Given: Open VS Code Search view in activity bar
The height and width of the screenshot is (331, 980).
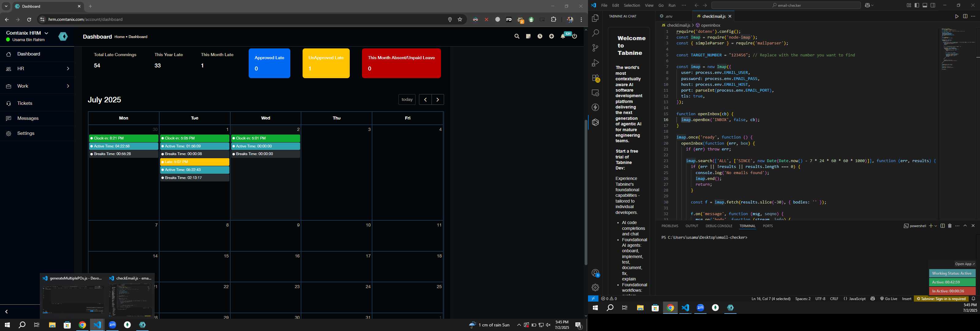Looking at the screenshot, I should point(595,33).
